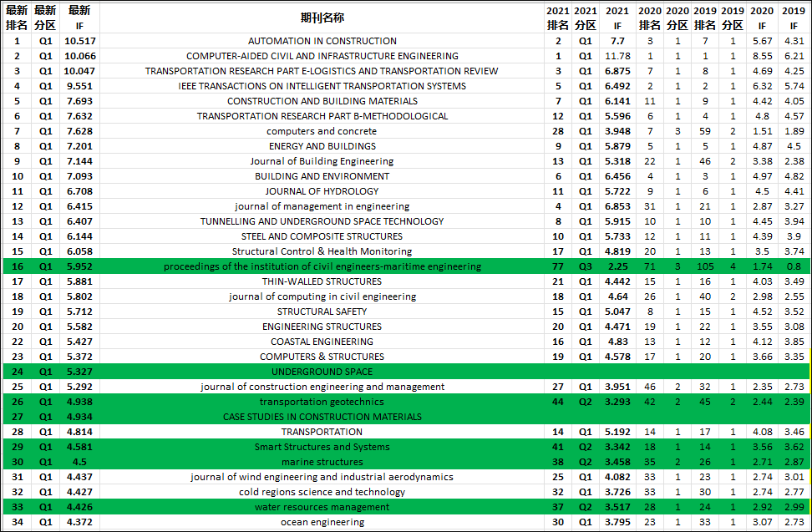Select TRANSPORTATION RESEARCH PART E-LOGISTICS row name

pos(322,71)
